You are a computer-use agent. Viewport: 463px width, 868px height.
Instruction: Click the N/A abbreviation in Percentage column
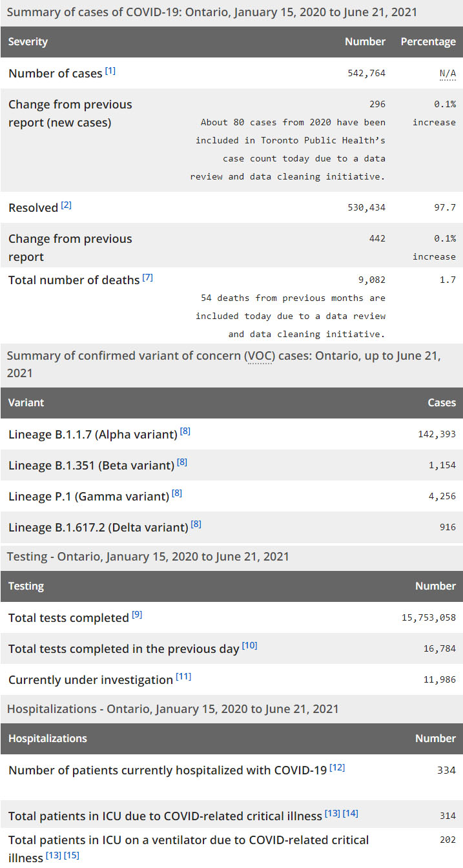(448, 74)
